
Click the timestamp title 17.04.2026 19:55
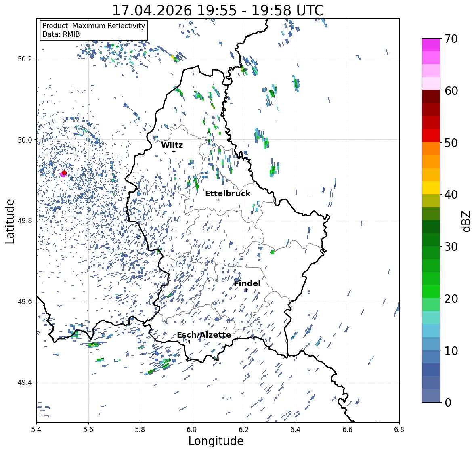pos(174,10)
